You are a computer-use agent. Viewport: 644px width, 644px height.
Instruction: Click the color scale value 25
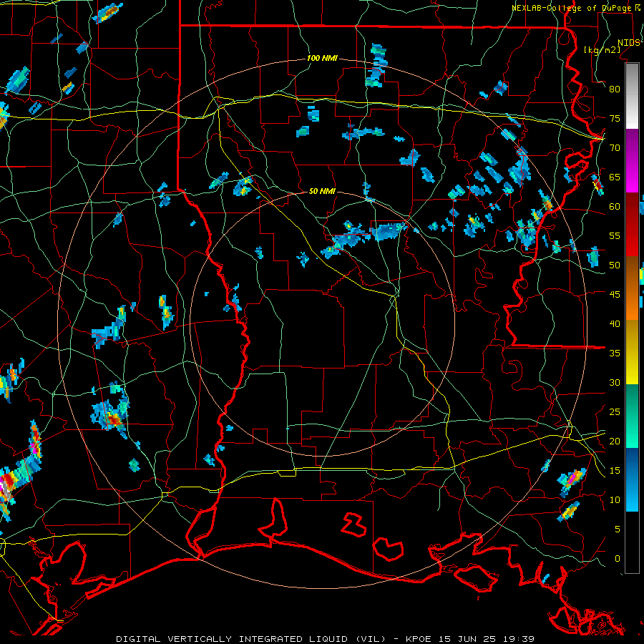tap(615, 412)
